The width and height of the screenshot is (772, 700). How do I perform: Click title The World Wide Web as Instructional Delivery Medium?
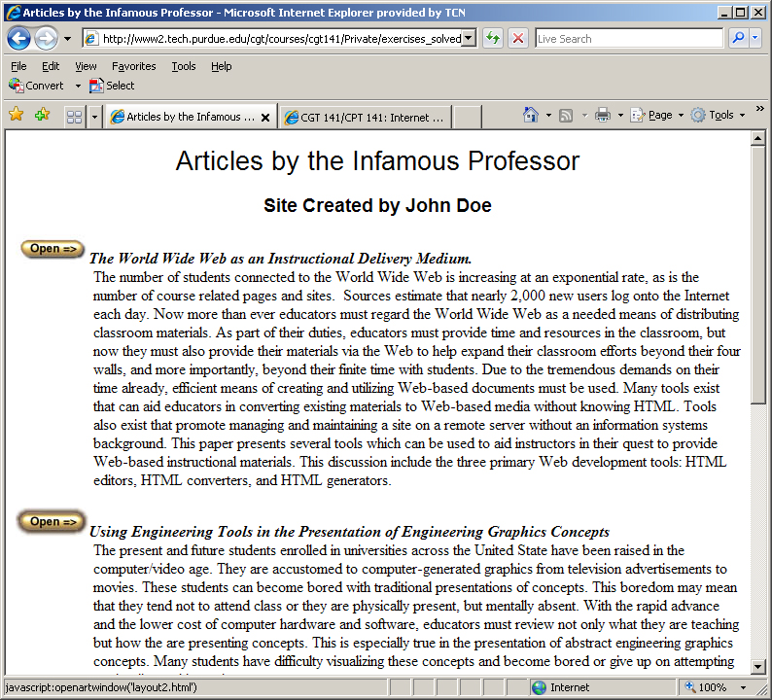[x=281, y=259]
